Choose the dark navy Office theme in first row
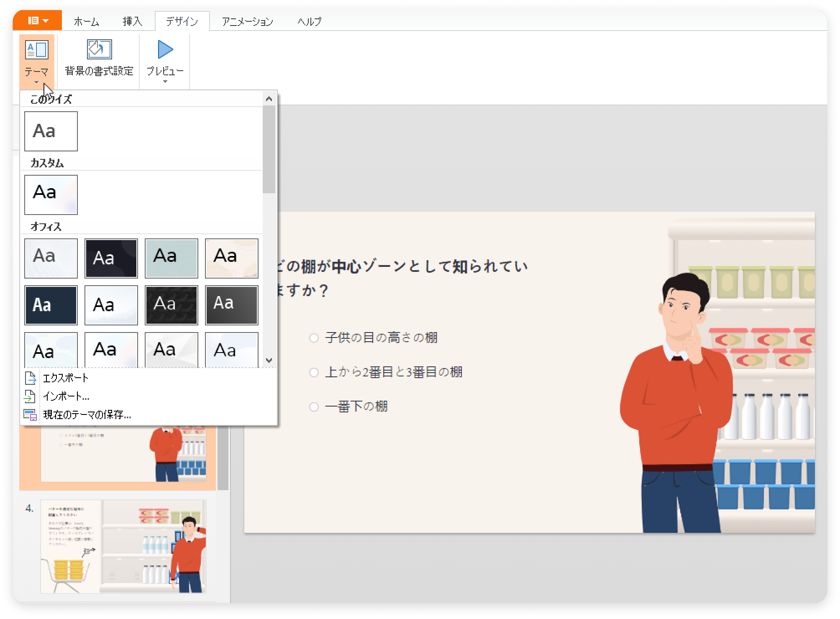This screenshot has height=619, width=840. [x=111, y=258]
